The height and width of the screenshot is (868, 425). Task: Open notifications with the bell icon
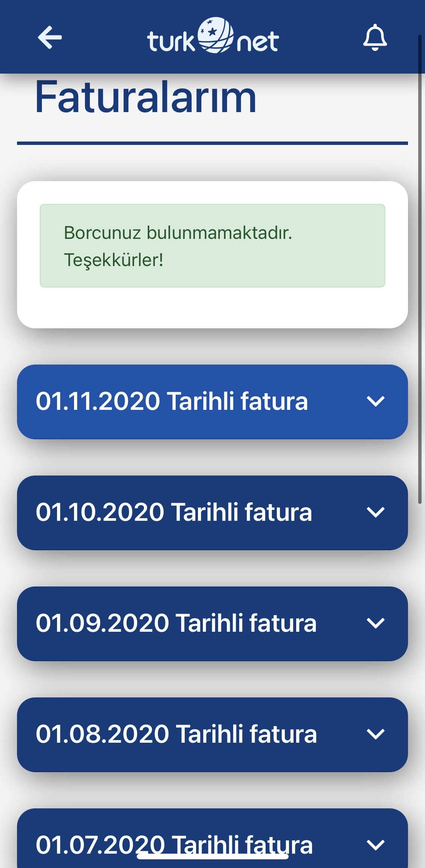coord(375,37)
